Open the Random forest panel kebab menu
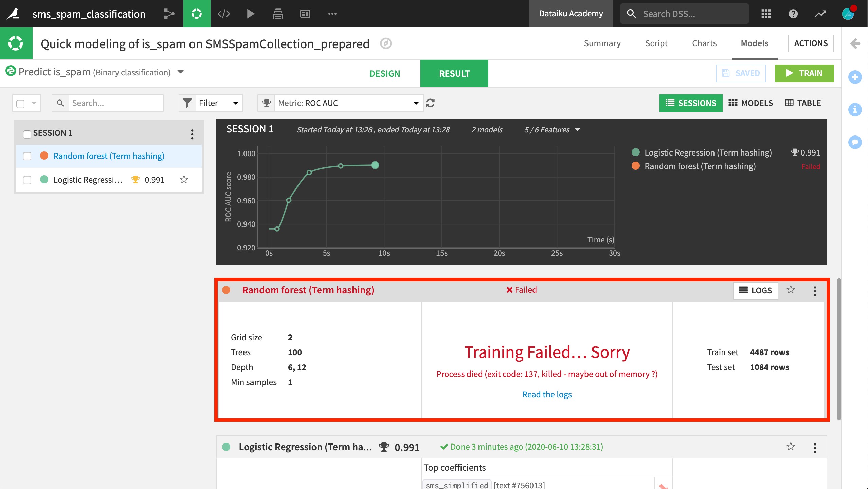 [815, 291]
